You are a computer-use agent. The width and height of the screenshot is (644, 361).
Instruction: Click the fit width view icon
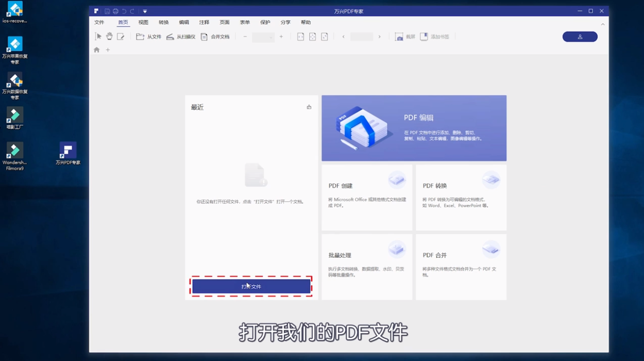pyautogui.click(x=301, y=37)
